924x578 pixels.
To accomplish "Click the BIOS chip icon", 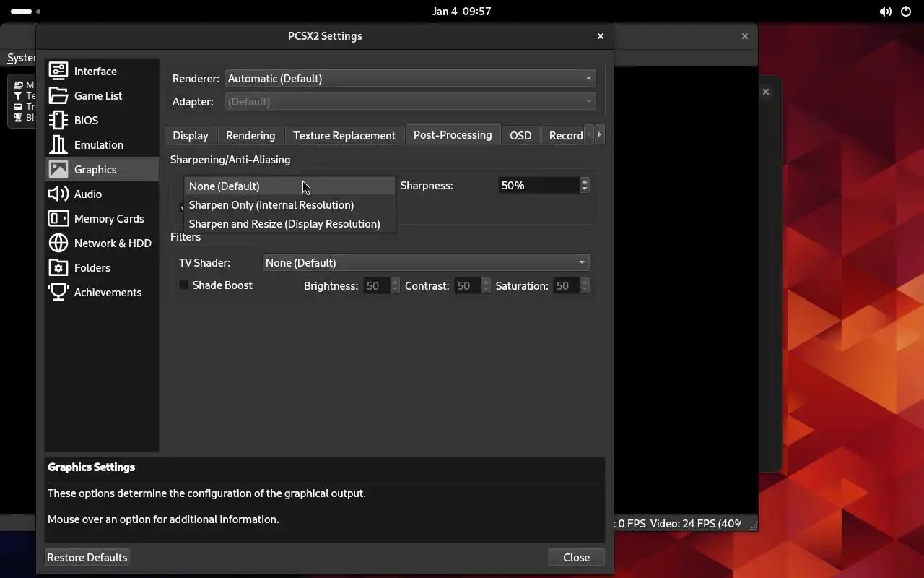I will 58,120.
